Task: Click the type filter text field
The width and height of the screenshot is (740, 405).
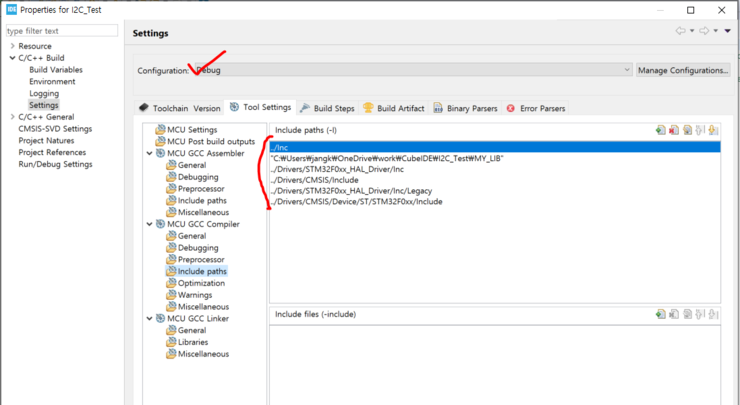Action: [63, 31]
